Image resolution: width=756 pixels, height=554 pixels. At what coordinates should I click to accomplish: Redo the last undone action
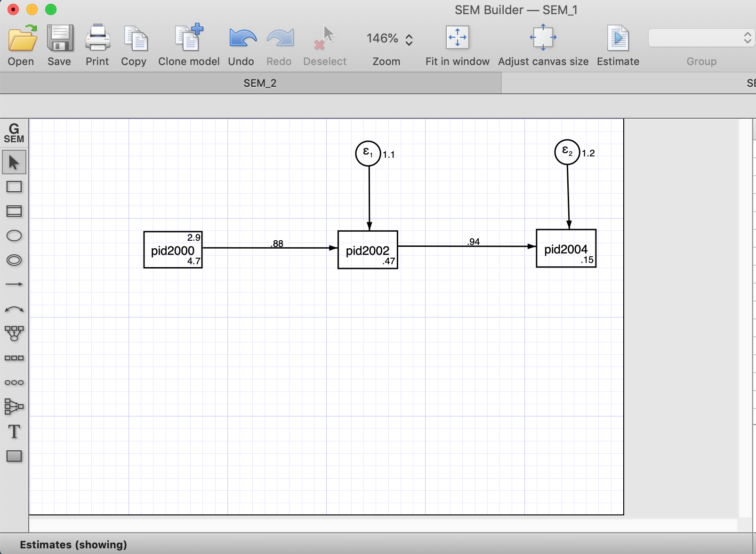280,38
